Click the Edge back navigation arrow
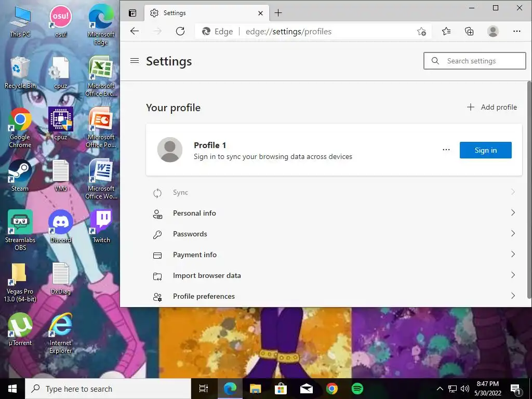The height and width of the screenshot is (399, 532). click(135, 31)
